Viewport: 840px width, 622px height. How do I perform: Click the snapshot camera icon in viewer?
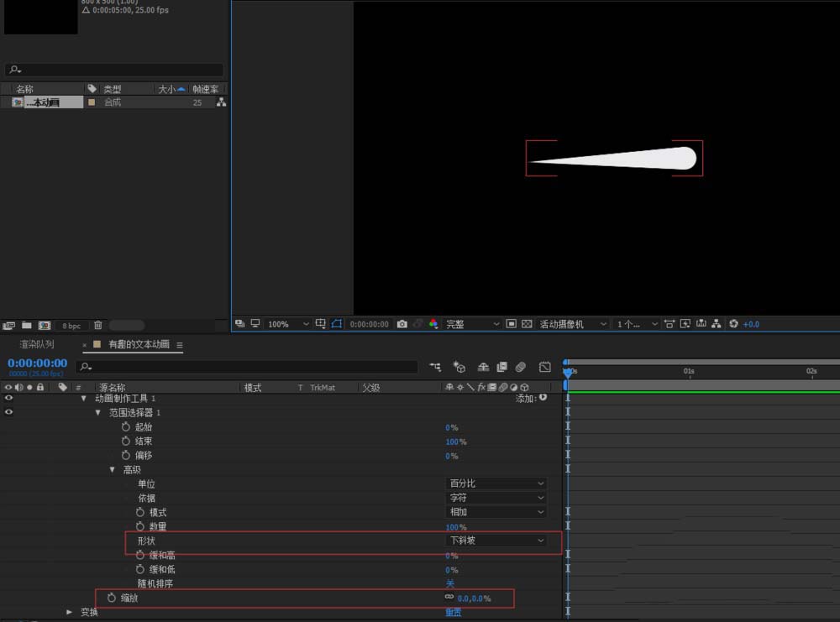point(402,324)
